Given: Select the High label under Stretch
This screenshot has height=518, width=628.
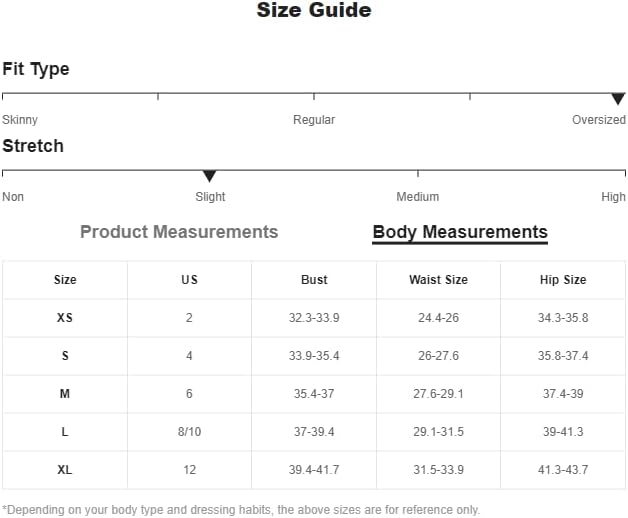Looking at the screenshot, I should click(613, 197).
